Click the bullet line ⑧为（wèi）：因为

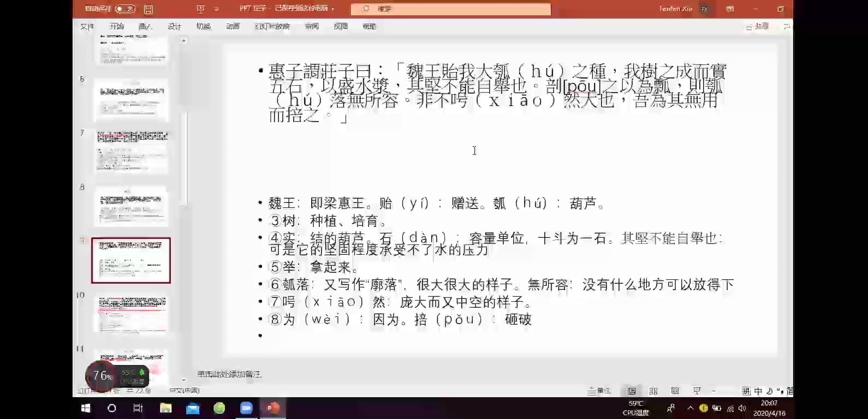pos(400,320)
